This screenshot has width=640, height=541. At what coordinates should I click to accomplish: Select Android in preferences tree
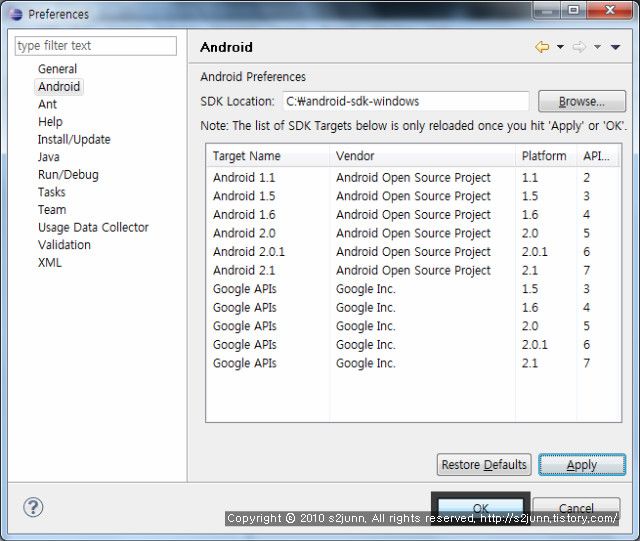[59, 87]
